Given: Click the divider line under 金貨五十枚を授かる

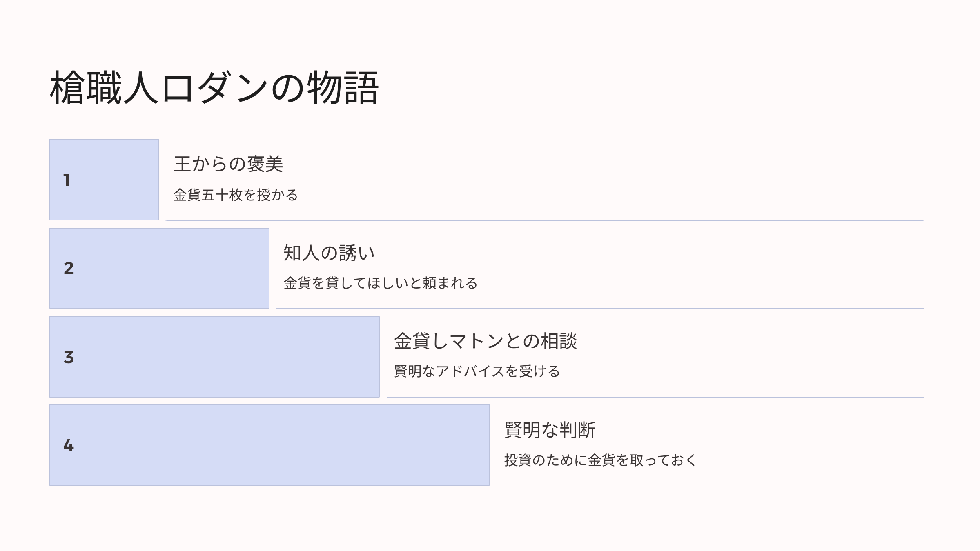Looking at the screenshot, I should coord(544,220).
